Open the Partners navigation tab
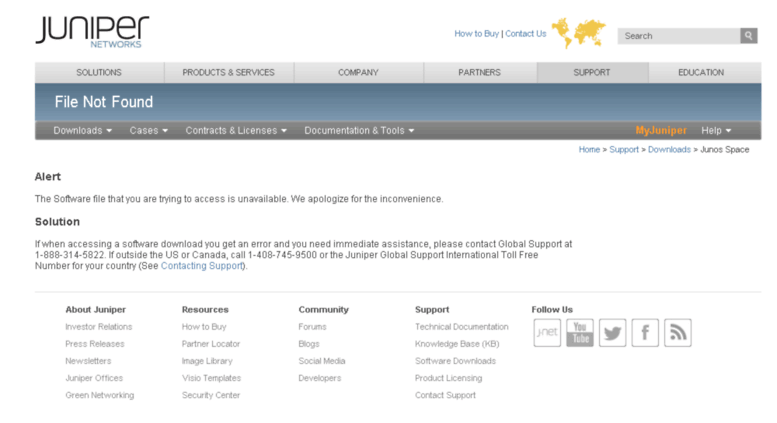This screenshot has height=423, width=777. click(x=480, y=72)
